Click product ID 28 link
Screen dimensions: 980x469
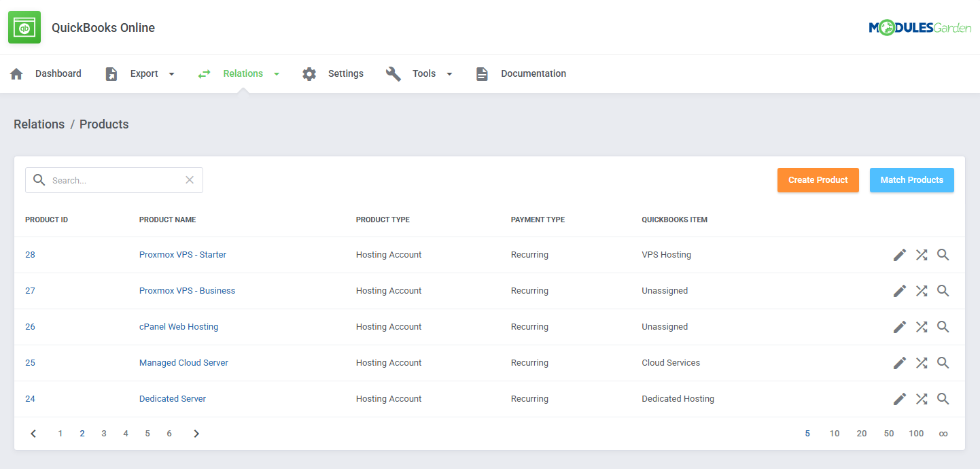pyautogui.click(x=30, y=255)
